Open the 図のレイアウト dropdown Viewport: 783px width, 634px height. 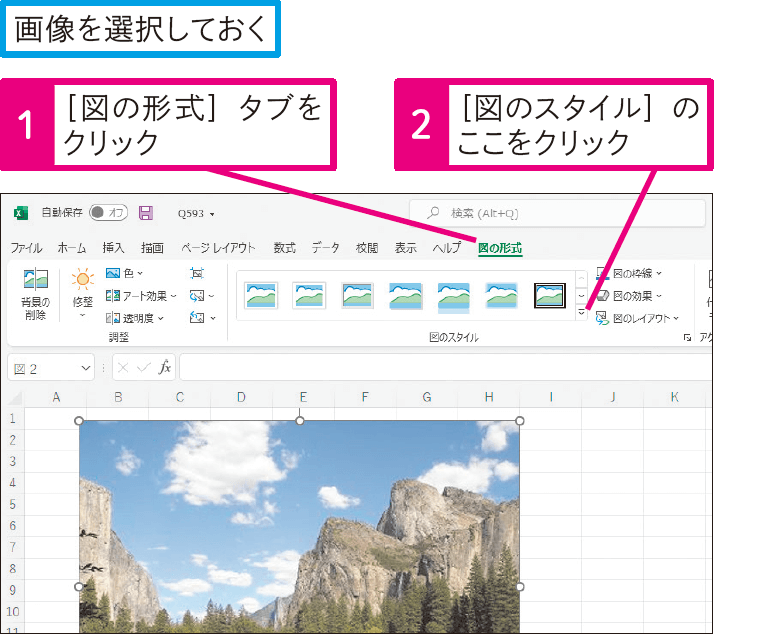coord(638,318)
